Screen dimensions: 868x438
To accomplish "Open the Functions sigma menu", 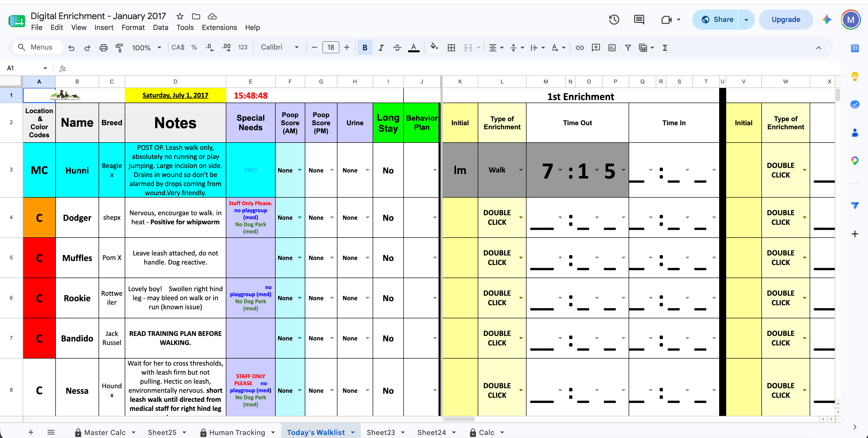I will coord(665,48).
